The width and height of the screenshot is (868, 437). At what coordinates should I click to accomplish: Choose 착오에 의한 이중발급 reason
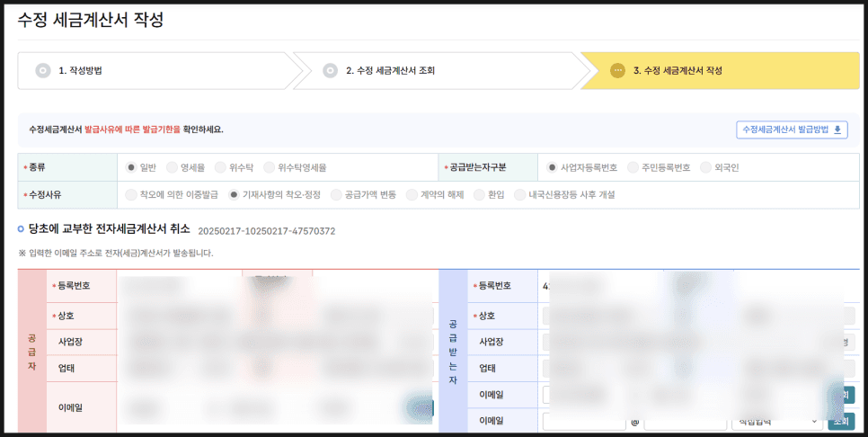click(131, 195)
